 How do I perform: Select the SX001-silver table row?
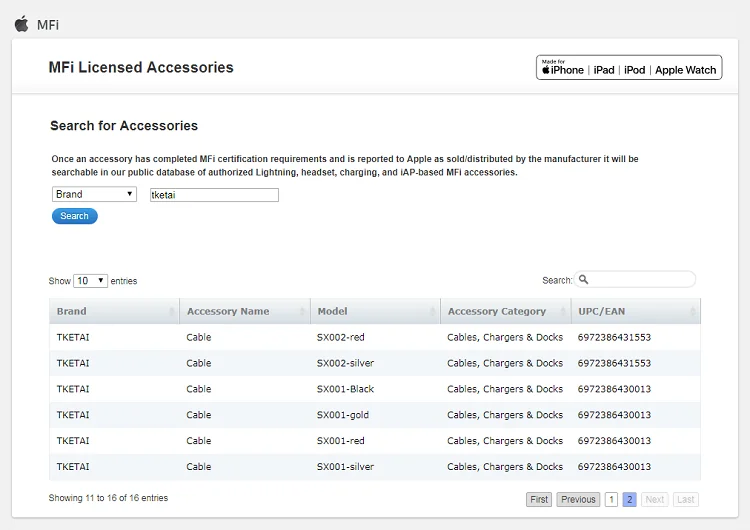pyautogui.click(x=375, y=467)
